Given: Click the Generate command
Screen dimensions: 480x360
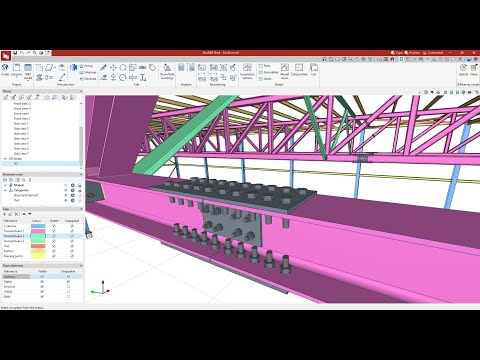Looking at the screenshot, I should [x=88, y=79].
